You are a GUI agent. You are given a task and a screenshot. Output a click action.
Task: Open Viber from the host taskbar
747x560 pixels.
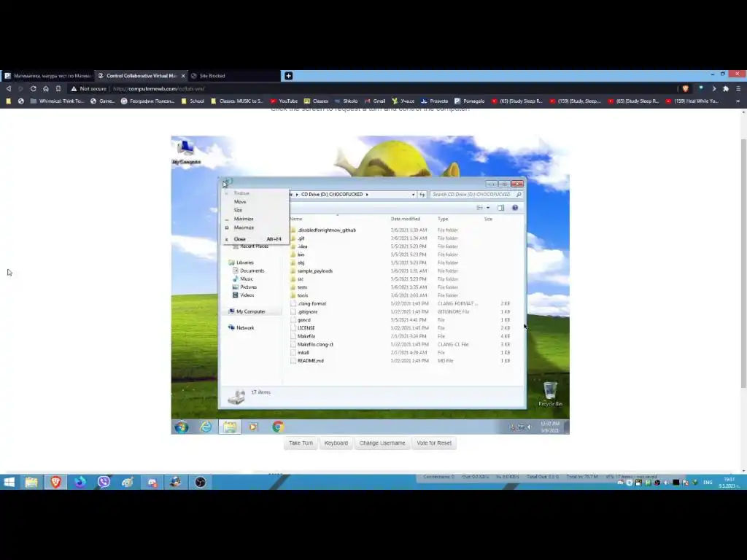[x=104, y=482]
